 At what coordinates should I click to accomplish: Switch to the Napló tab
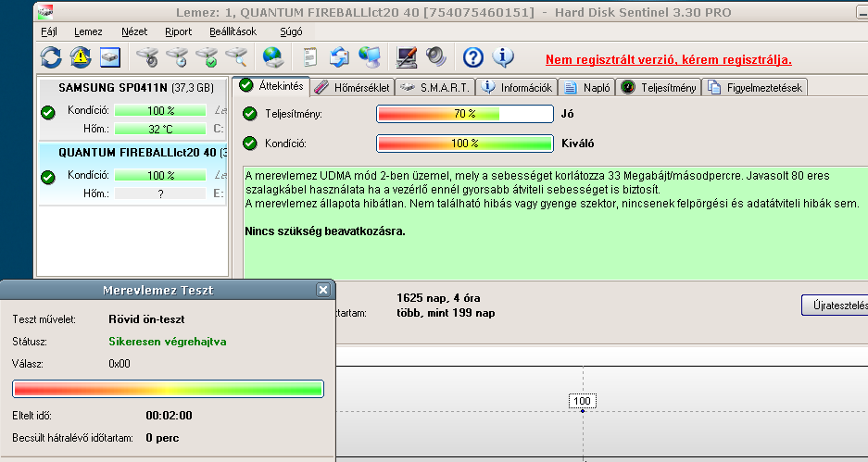click(587, 87)
